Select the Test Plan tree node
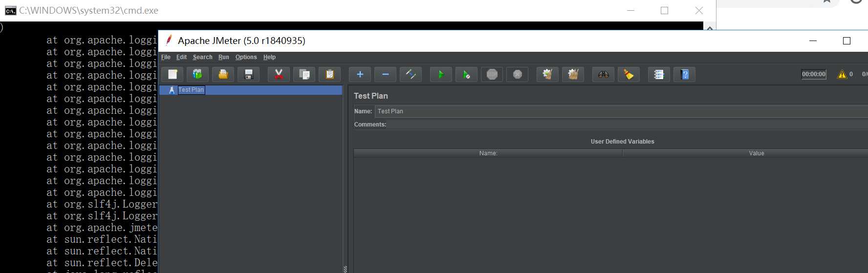This screenshot has width=868, height=273. click(x=191, y=90)
